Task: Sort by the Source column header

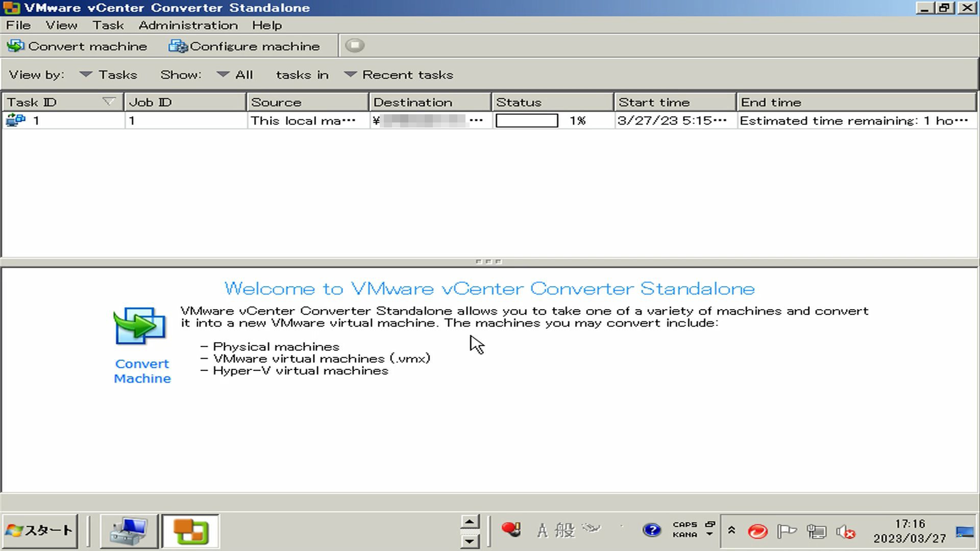Action: click(x=308, y=102)
